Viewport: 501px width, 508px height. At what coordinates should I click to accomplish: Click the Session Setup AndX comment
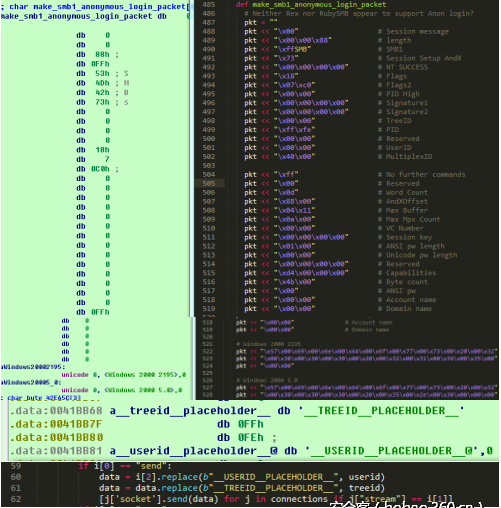[424, 58]
